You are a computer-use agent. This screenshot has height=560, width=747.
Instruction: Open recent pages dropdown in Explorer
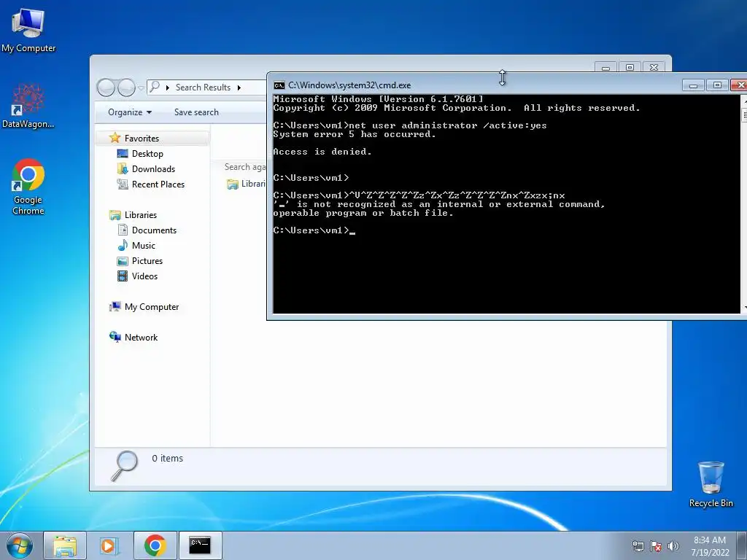141,87
